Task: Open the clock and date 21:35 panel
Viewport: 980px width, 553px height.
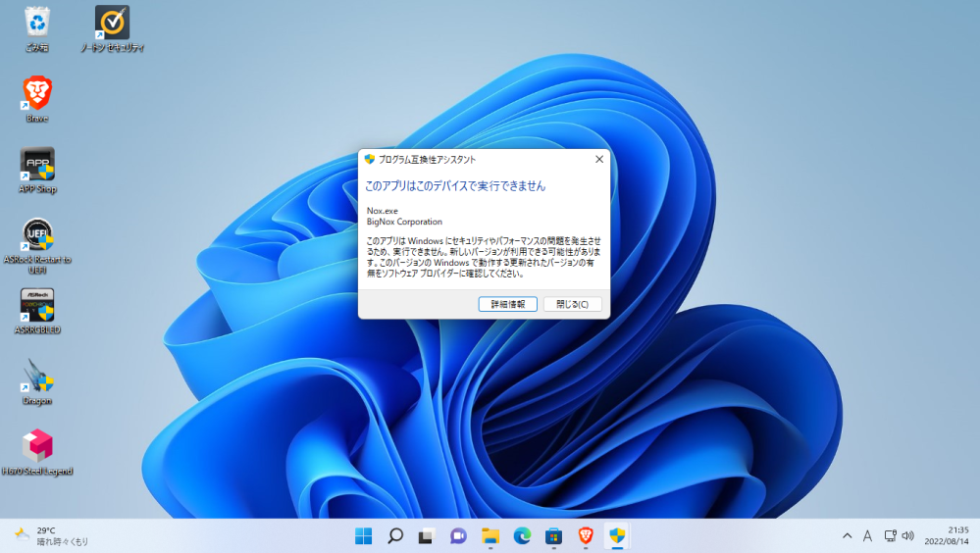Action: tap(947, 535)
